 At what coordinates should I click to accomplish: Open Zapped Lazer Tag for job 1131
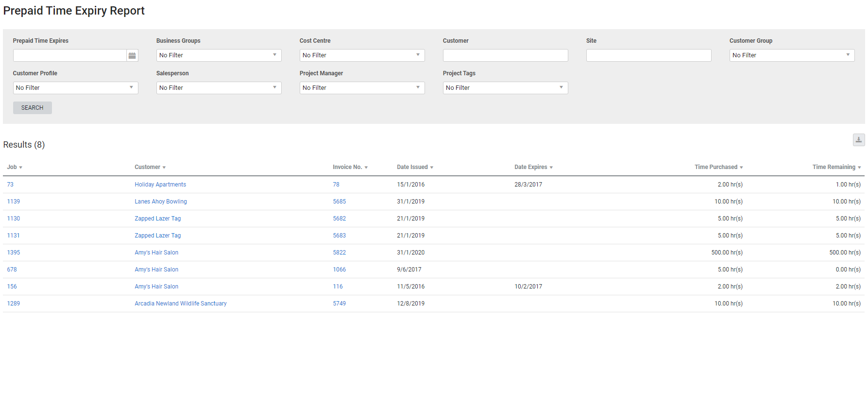click(158, 236)
